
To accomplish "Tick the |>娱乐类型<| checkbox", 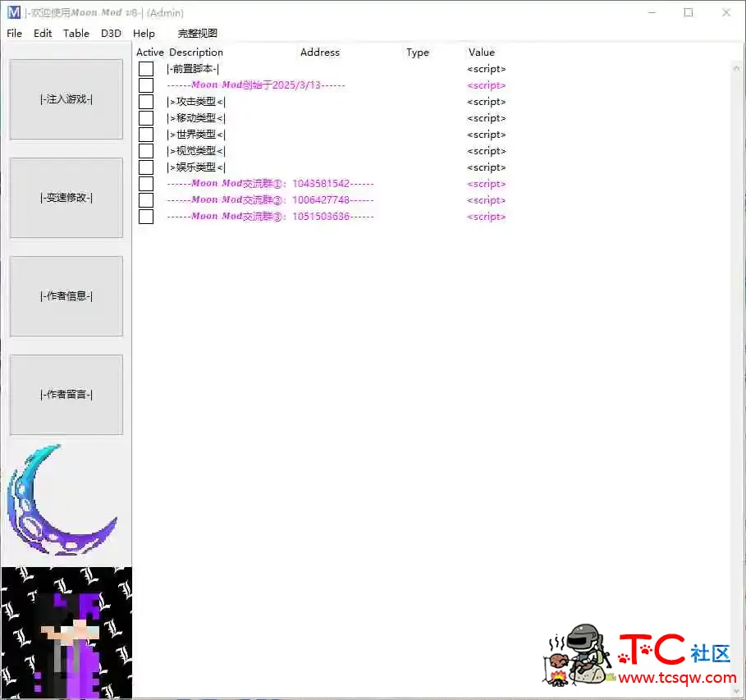I will [x=146, y=167].
